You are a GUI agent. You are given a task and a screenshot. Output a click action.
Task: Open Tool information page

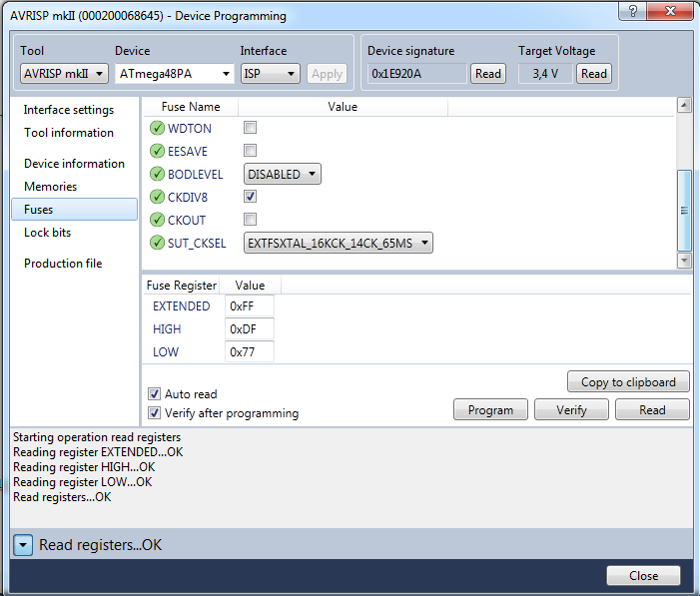[69, 133]
